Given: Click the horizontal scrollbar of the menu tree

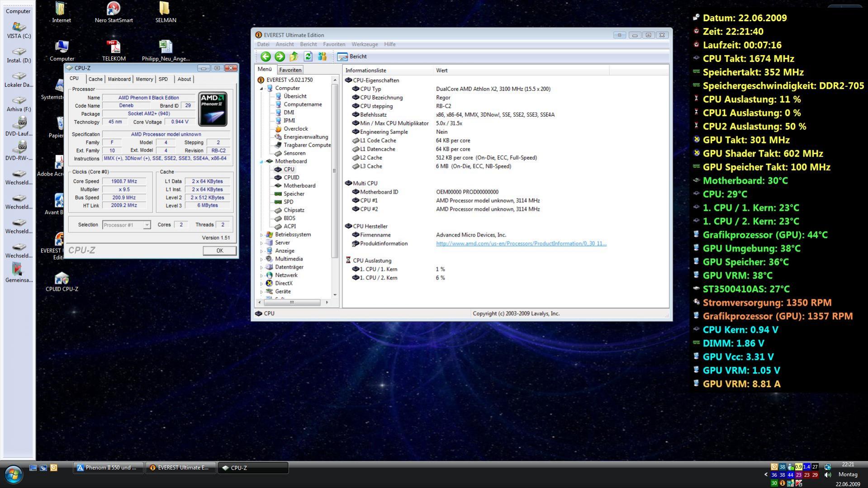Looking at the screenshot, I should click(292, 302).
